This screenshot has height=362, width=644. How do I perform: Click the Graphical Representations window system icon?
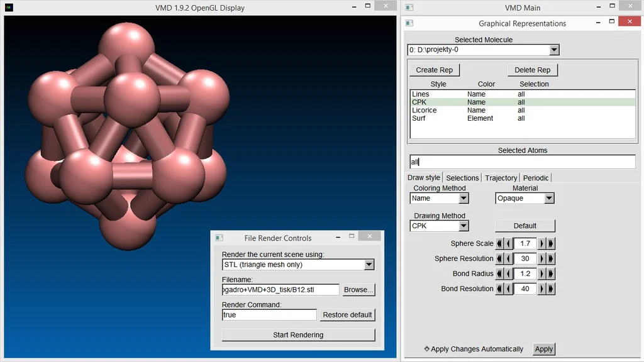[x=409, y=23]
